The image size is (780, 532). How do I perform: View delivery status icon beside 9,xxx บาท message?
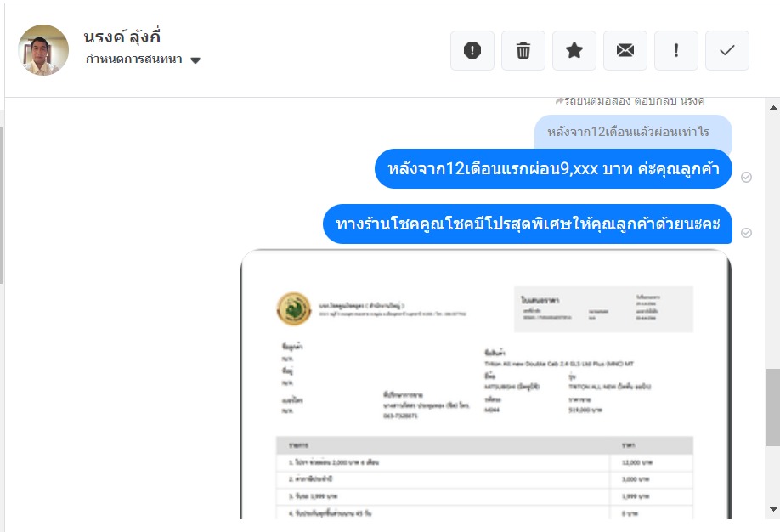click(746, 177)
